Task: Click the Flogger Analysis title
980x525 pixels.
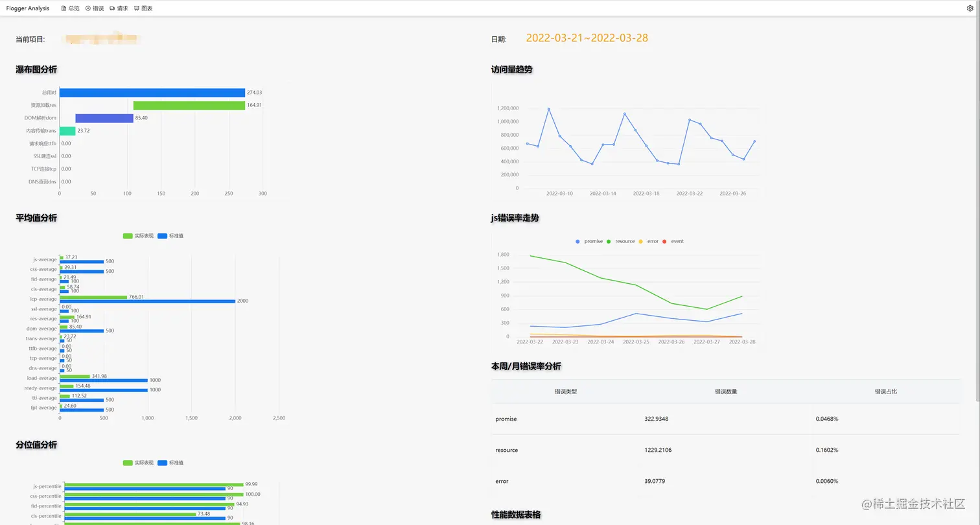Action: click(x=28, y=8)
